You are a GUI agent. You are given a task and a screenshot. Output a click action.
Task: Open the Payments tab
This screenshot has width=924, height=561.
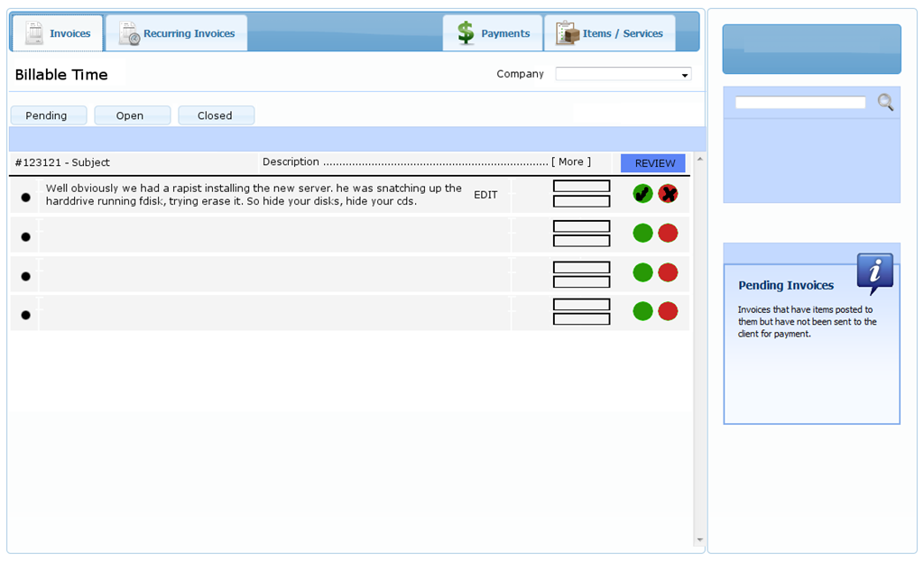(x=493, y=33)
